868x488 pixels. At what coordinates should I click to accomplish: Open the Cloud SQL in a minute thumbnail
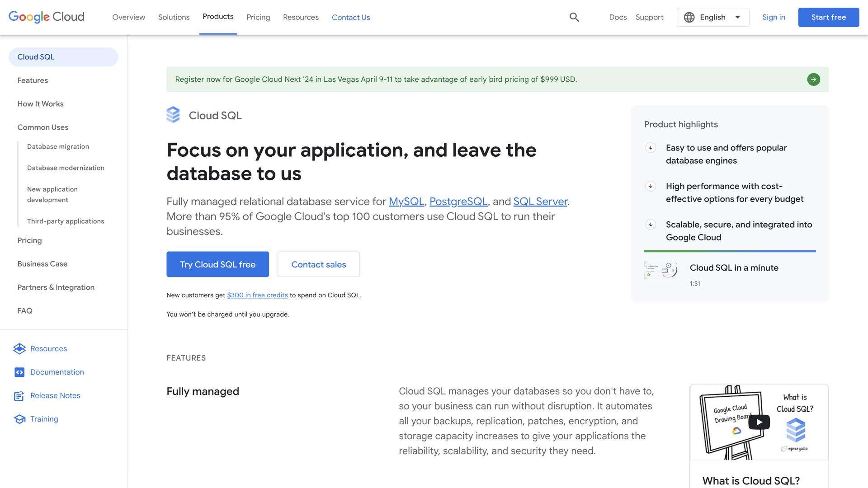pos(660,269)
